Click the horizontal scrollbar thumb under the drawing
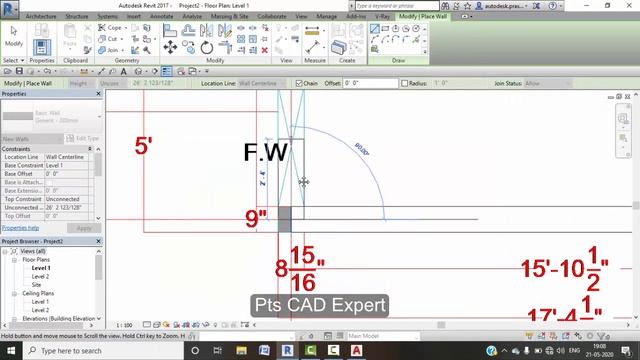640x360 pixels. coord(441,325)
